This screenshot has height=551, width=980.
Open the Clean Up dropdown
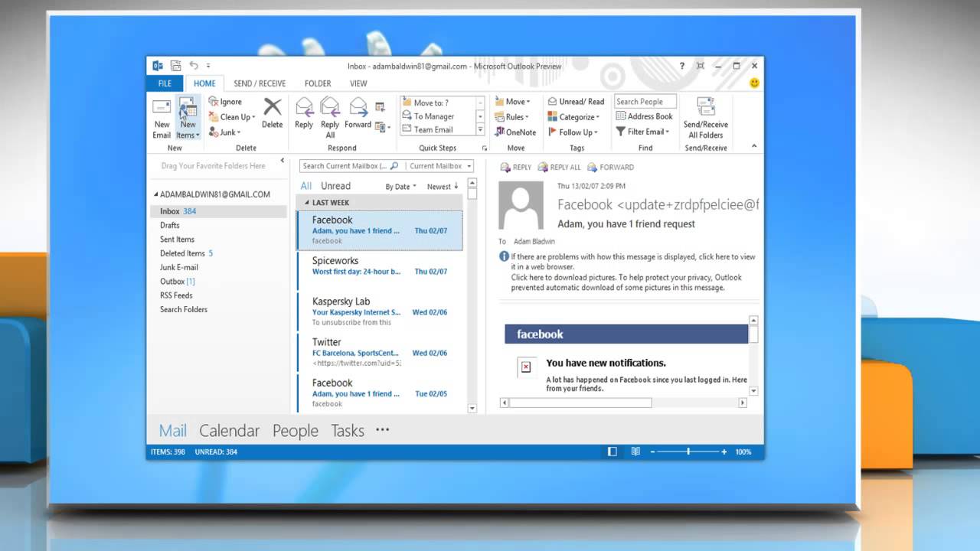point(231,117)
